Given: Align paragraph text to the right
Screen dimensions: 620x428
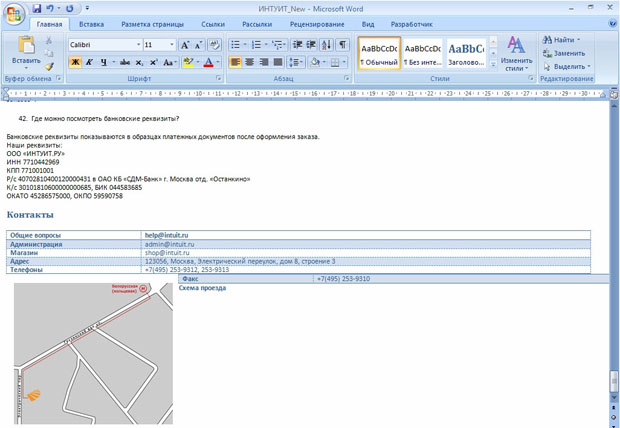Looking at the screenshot, I should pyautogui.click(x=264, y=62).
